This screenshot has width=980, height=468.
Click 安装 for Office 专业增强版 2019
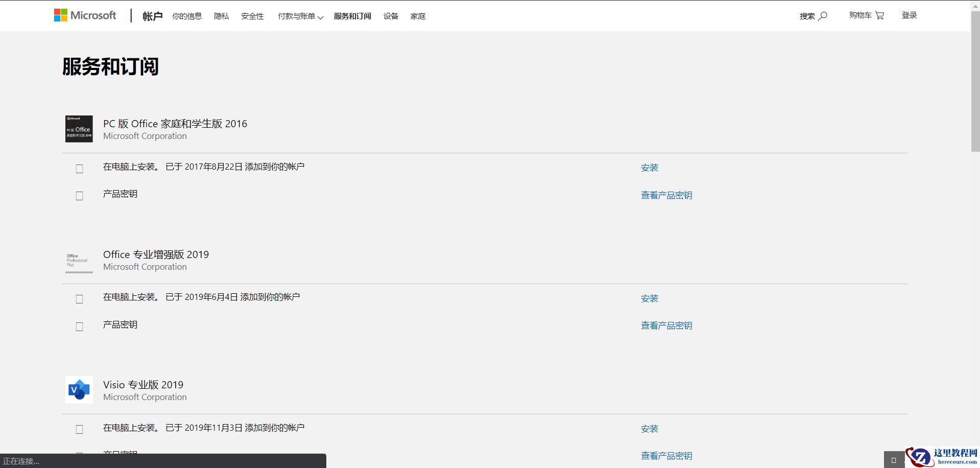click(x=649, y=298)
